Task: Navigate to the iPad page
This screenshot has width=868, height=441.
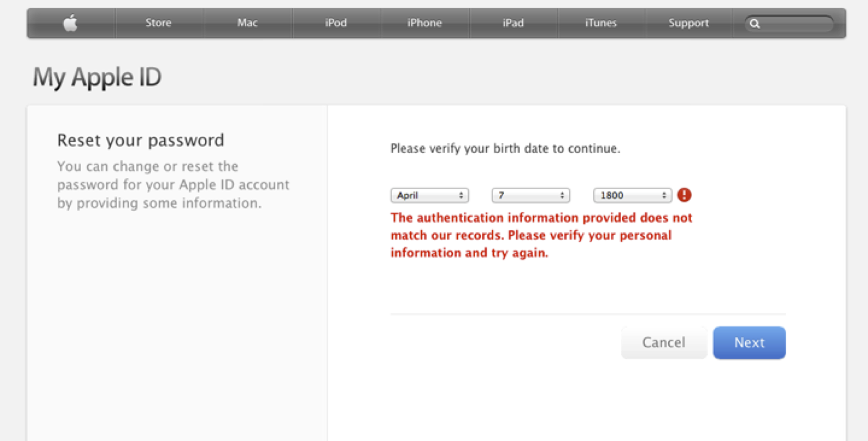Action: click(x=513, y=23)
